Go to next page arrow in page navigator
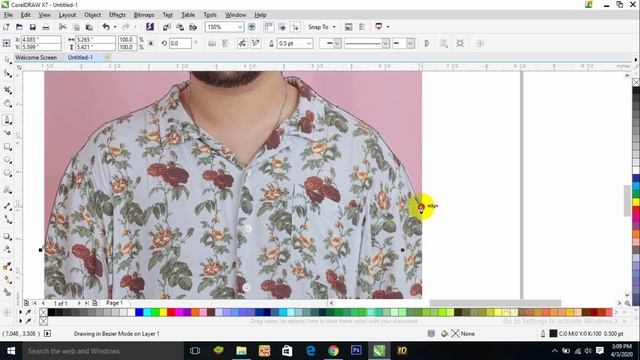This screenshot has height=360, width=640. click(79, 303)
